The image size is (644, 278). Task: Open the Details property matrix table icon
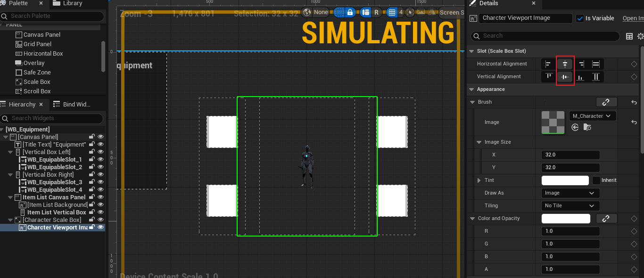(629, 36)
